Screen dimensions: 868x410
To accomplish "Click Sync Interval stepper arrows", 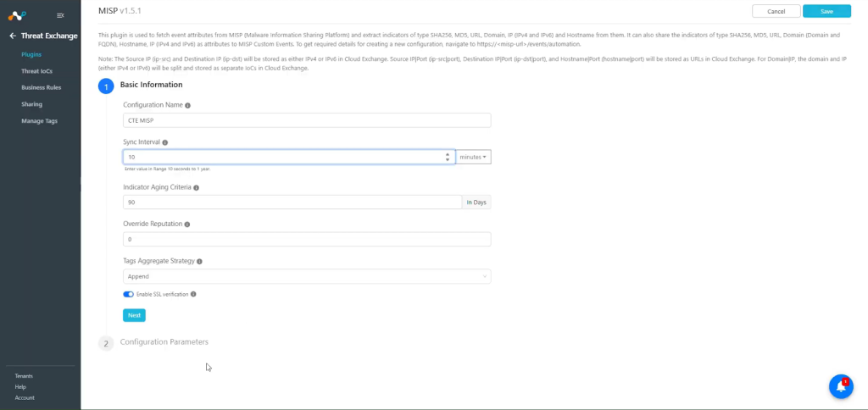I will pyautogui.click(x=448, y=158).
